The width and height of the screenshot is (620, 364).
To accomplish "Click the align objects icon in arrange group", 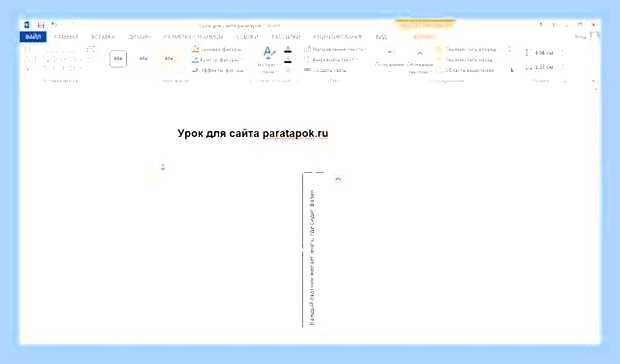I will 509,49.
